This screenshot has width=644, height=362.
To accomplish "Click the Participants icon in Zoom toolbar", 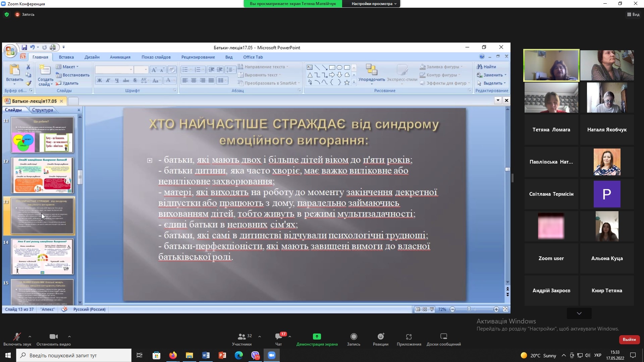I will point(241,337).
